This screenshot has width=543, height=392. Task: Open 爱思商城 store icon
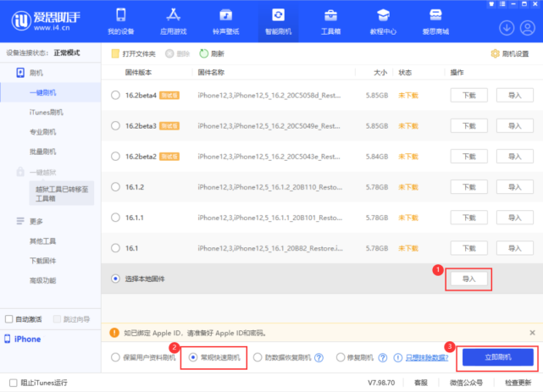click(435, 15)
